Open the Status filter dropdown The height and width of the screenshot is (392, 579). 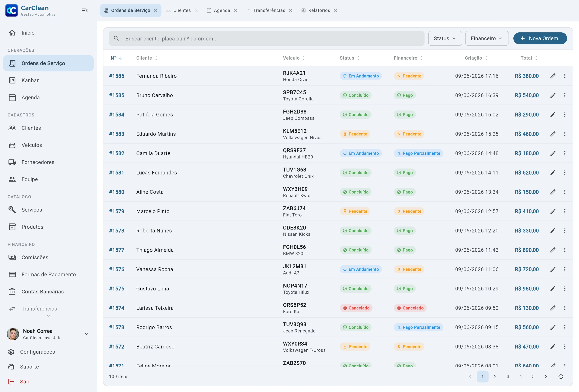tap(445, 38)
